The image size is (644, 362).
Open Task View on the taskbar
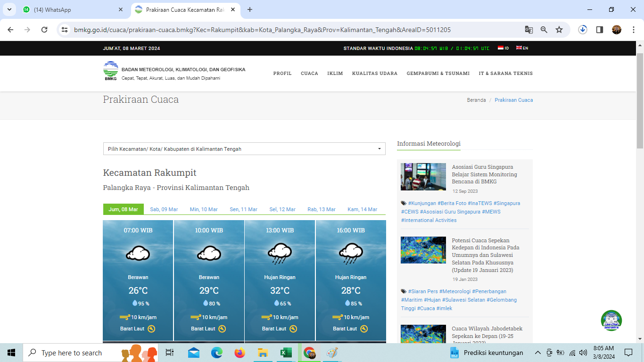click(x=170, y=353)
